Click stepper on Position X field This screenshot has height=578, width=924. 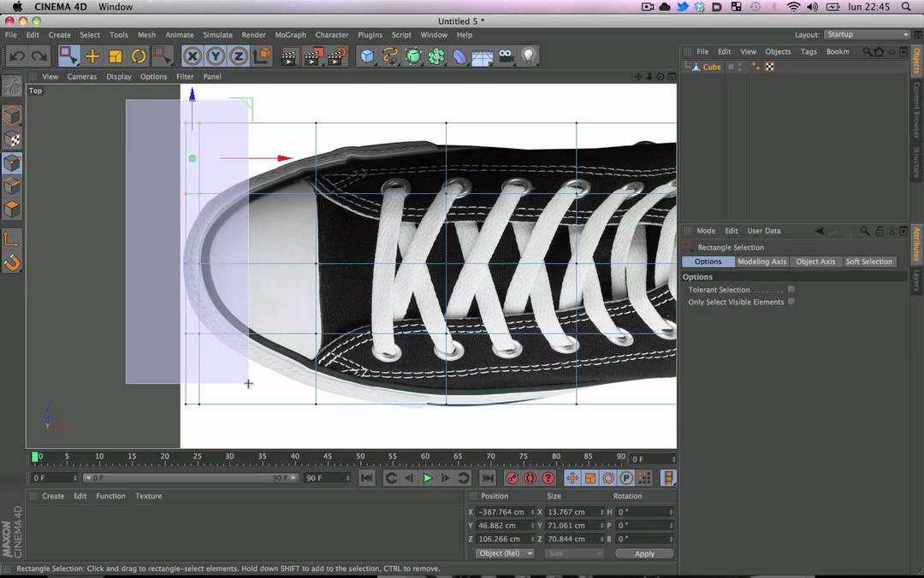click(532, 512)
